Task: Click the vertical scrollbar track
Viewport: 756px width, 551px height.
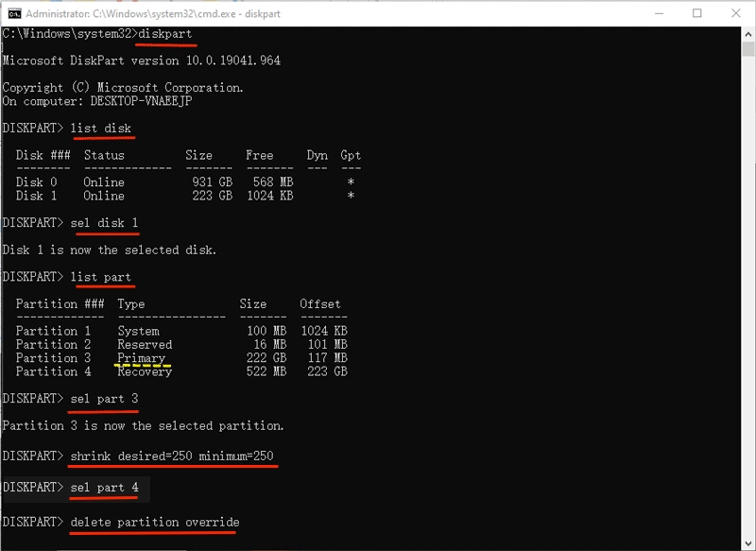Action: click(747, 284)
